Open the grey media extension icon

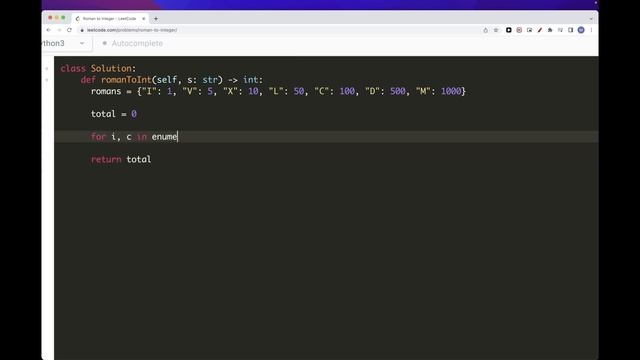(560, 30)
